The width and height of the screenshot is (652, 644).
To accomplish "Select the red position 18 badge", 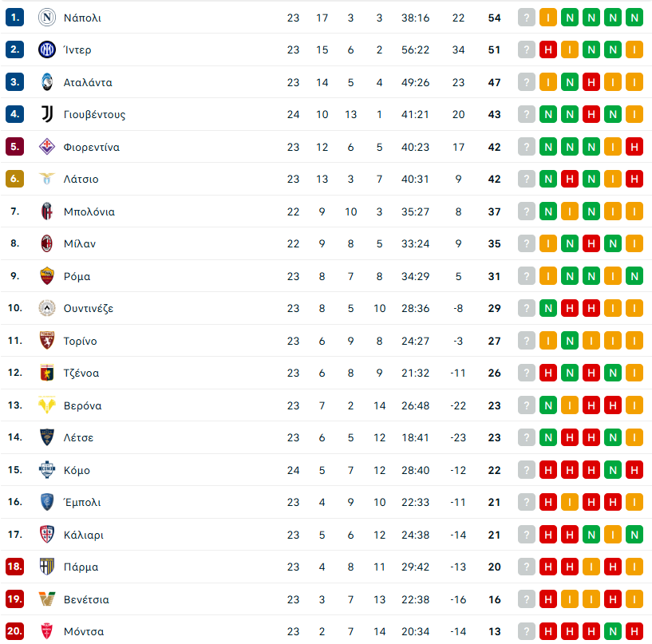I will tap(14, 567).
